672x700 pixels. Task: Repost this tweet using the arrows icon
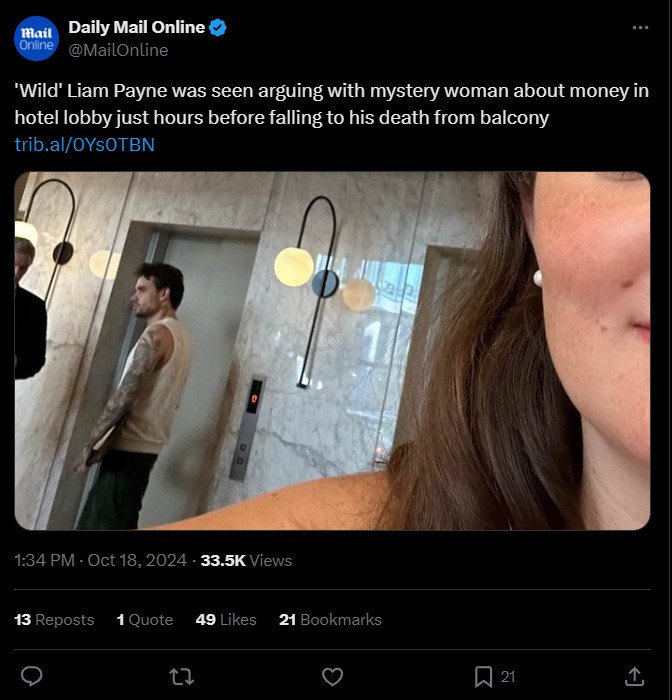click(182, 677)
